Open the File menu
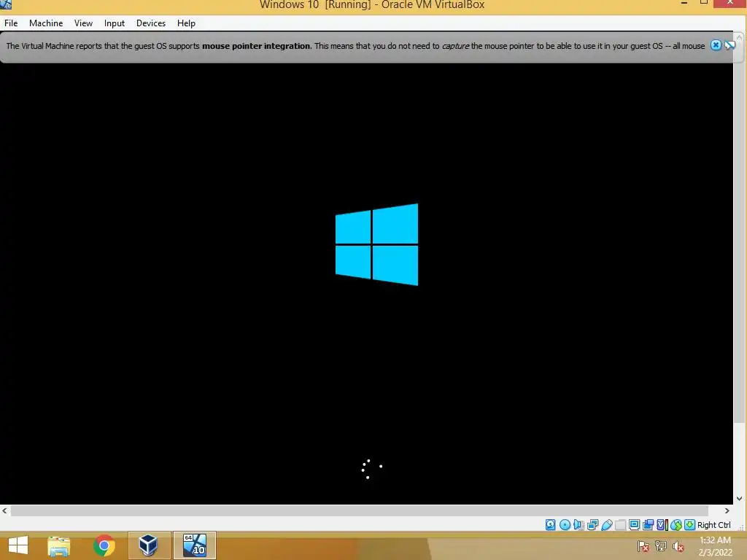747x560 pixels. tap(11, 23)
